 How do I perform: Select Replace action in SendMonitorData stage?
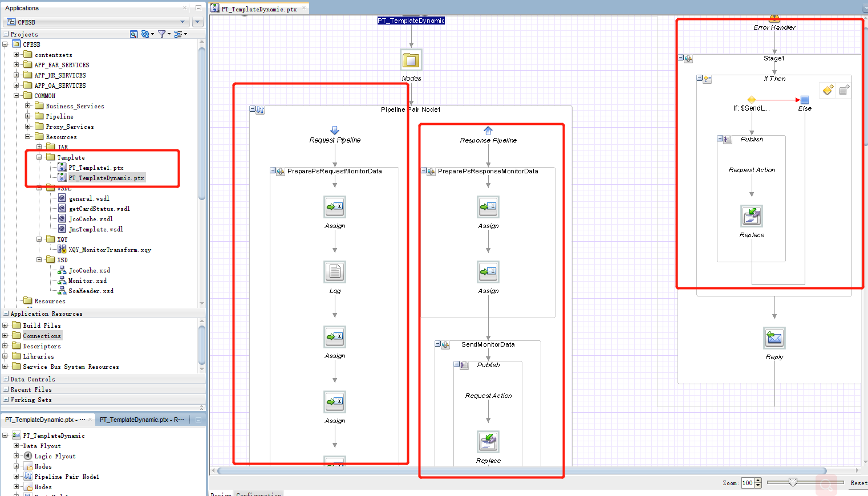click(x=488, y=441)
